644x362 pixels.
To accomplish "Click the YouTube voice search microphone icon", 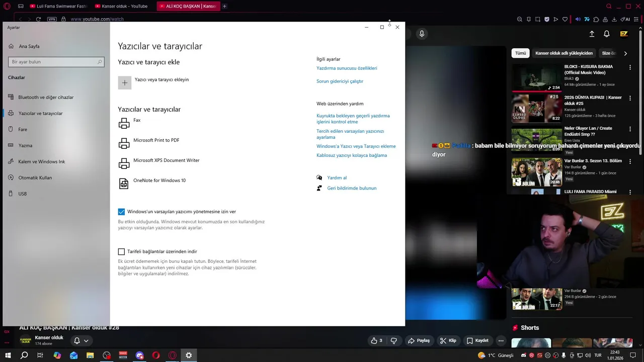I will pyautogui.click(x=422, y=34).
